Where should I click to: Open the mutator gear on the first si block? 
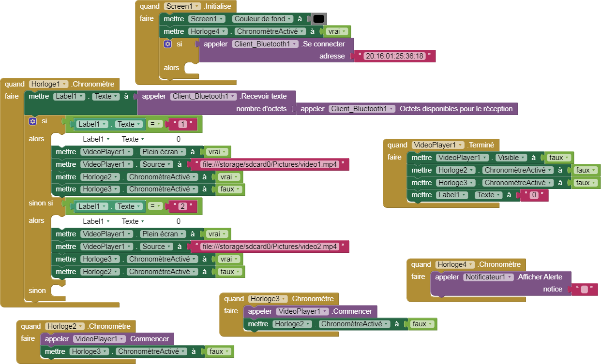pyautogui.click(x=167, y=44)
